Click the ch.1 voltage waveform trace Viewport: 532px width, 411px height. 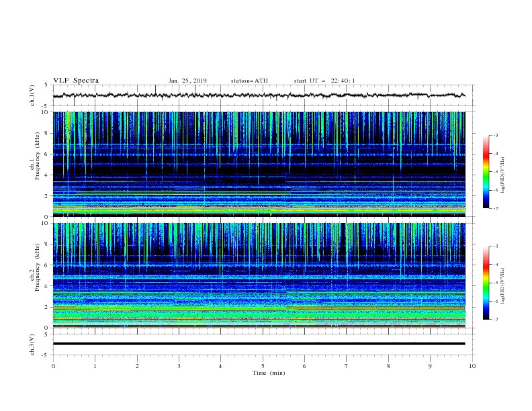[259, 95]
